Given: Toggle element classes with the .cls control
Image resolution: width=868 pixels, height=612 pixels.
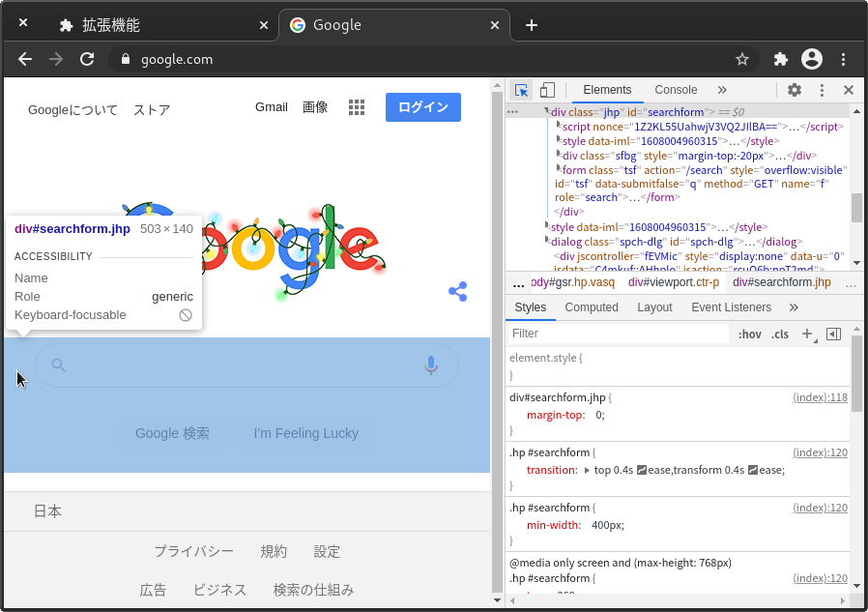Looking at the screenshot, I should (x=780, y=334).
